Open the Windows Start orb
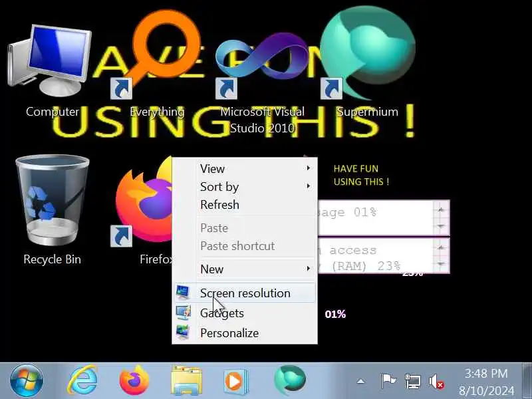The image size is (532, 399). pyautogui.click(x=27, y=380)
